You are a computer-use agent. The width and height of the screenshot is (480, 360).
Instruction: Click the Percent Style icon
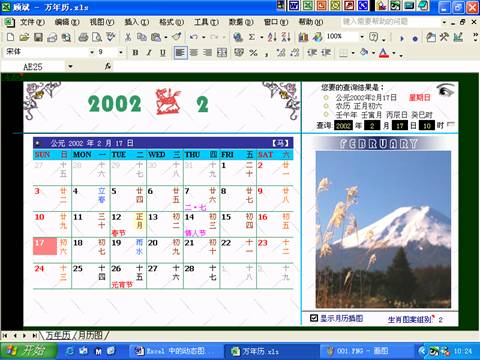(253, 53)
